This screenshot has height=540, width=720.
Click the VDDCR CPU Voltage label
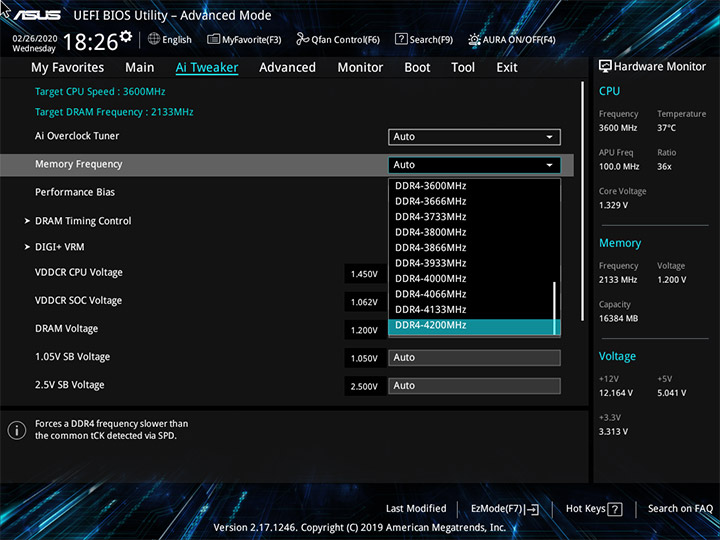(79, 272)
